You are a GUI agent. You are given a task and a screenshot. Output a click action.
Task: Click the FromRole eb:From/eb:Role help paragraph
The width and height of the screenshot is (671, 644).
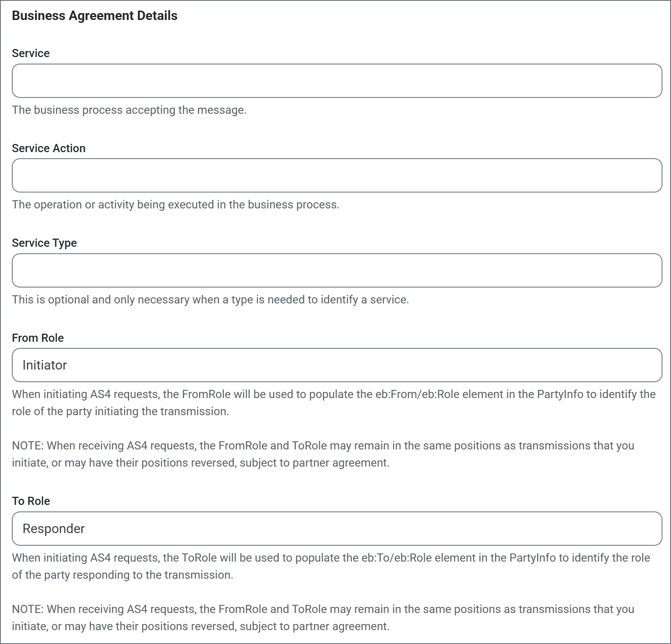point(333,403)
